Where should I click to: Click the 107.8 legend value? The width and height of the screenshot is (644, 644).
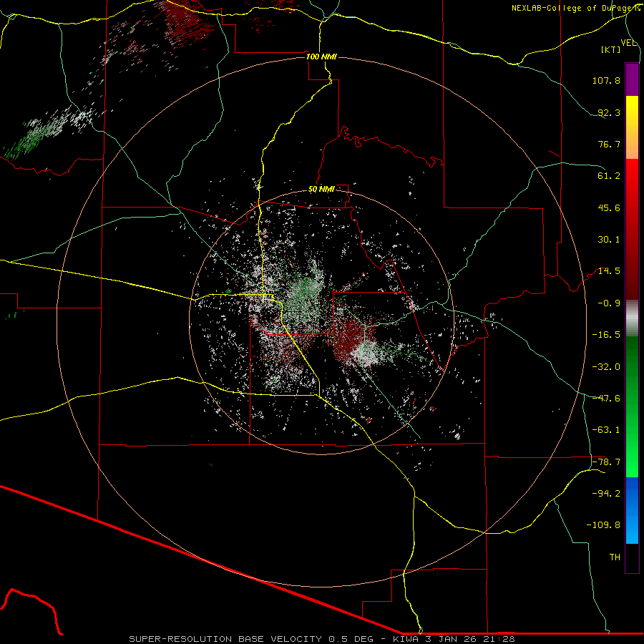pos(606,80)
